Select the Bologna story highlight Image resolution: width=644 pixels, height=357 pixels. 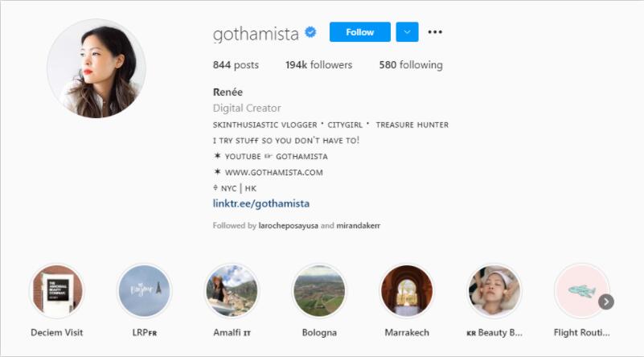click(319, 291)
